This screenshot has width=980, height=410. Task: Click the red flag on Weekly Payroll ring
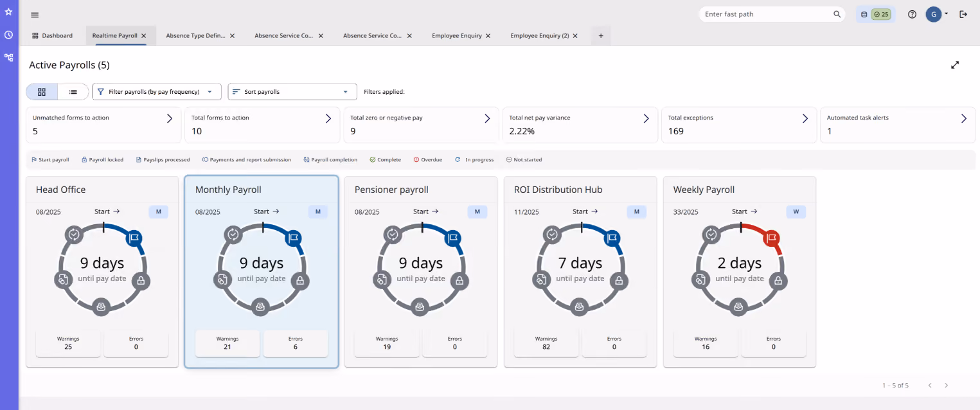771,238
